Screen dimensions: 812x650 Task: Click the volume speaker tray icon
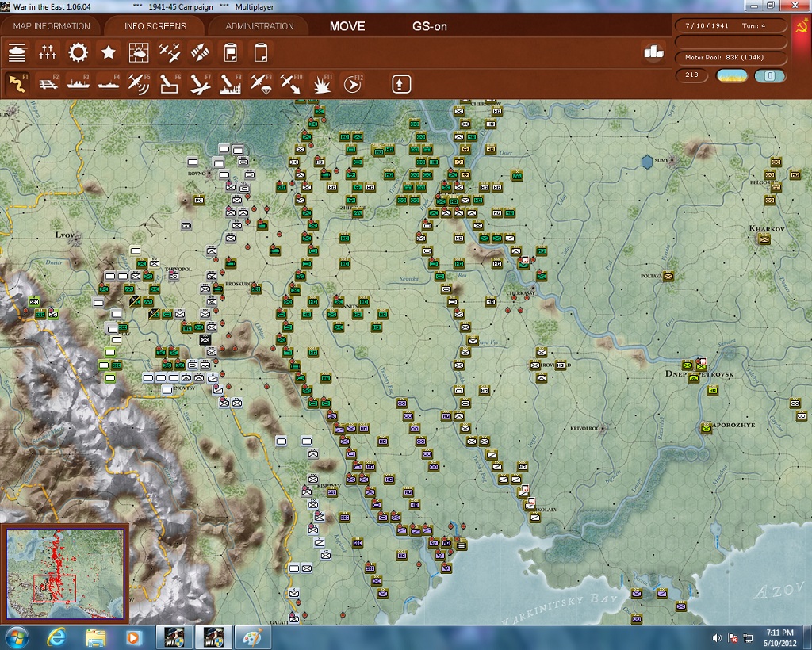[717, 638]
